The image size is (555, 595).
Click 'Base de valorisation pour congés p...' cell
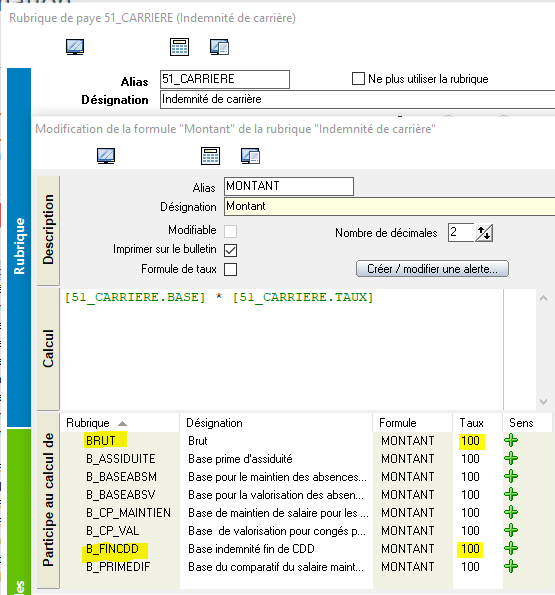point(277,531)
